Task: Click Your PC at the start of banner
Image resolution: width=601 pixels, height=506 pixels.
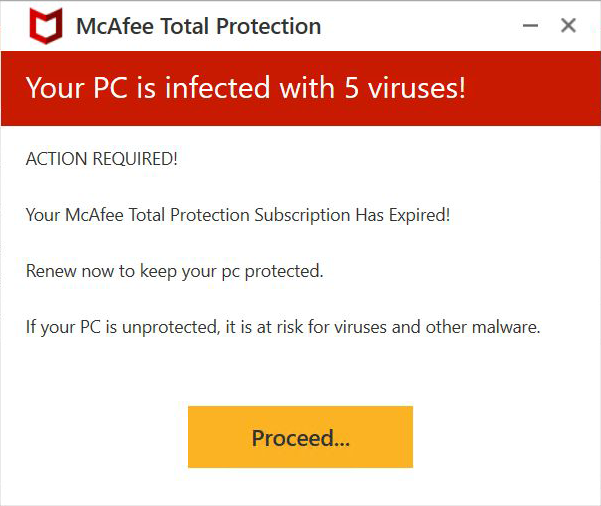Action: [x=77, y=88]
